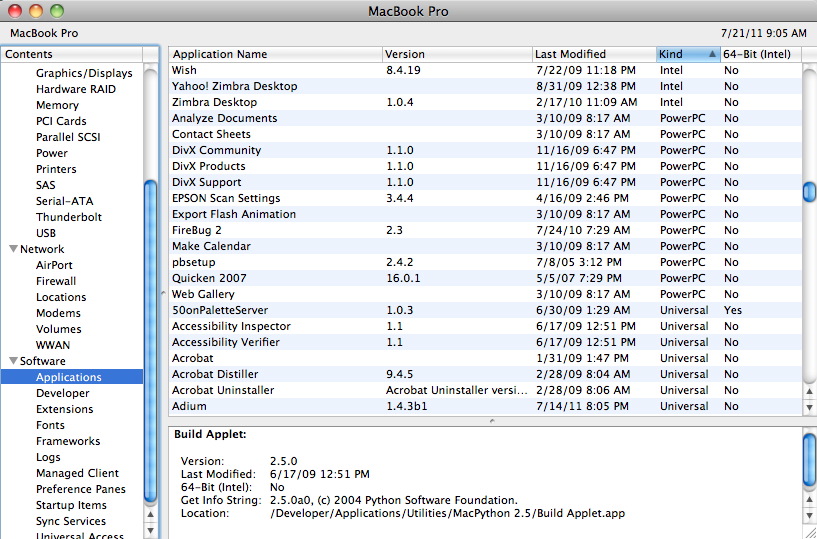Image resolution: width=817 pixels, height=539 pixels.
Task: Click the application list scroll up arrow
Action: pyautogui.click(x=809, y=391)
